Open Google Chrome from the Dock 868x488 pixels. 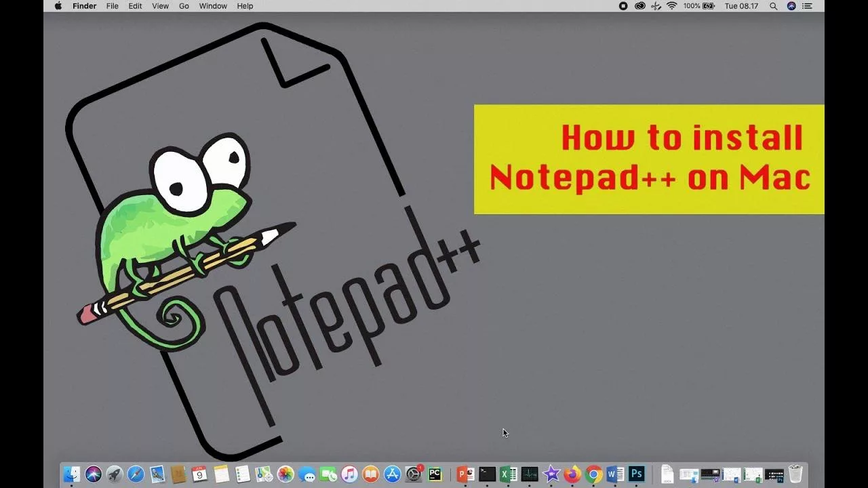(x=592, y=474)
